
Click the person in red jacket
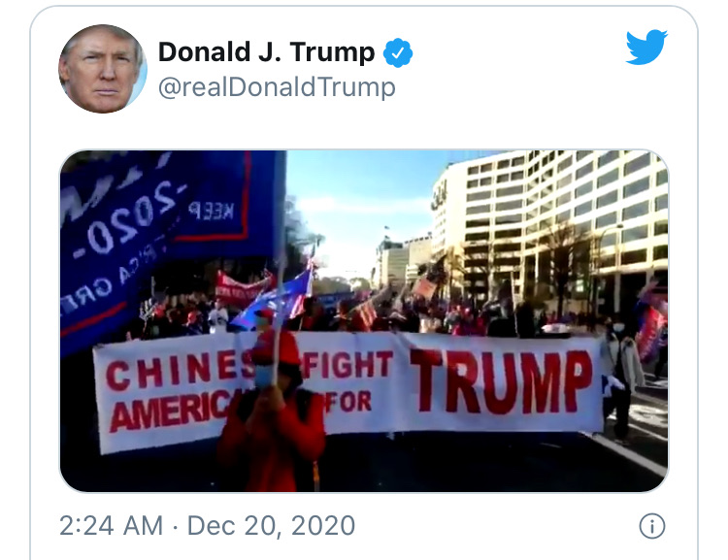272,413
